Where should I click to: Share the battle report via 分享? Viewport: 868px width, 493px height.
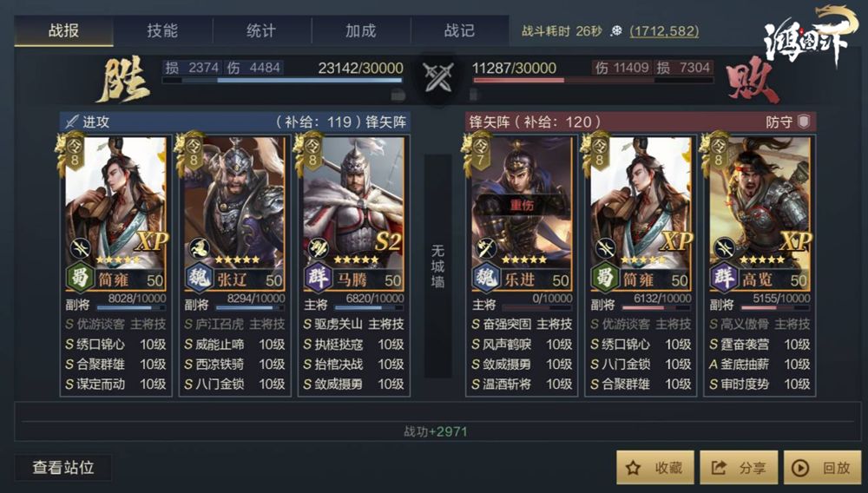[x=739, y=468]
